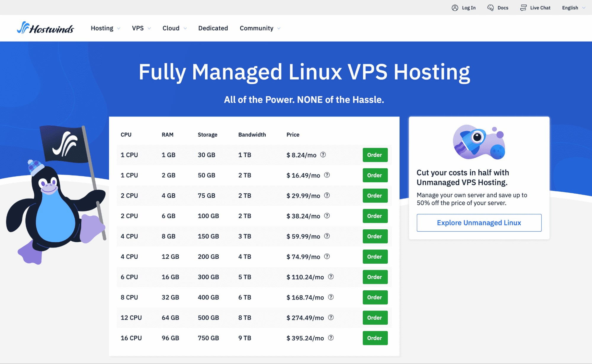Click the 5 TB bandwidth cell

pyautogui.click(x=245, y=277)
